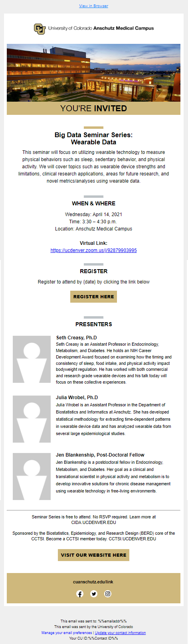This screenshot has width=188, height=644.
Task: Click the Visit Our Website Here button
Action: (x=94, y=555)
